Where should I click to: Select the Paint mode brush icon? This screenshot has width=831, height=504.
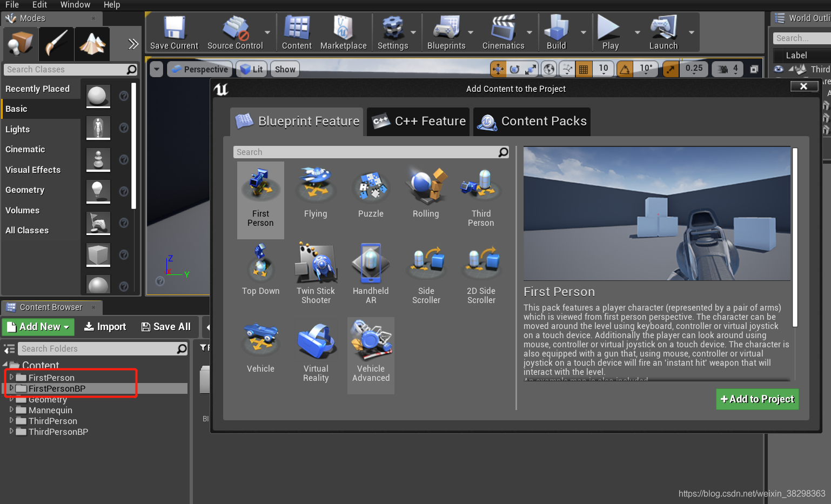pos(56,44)
